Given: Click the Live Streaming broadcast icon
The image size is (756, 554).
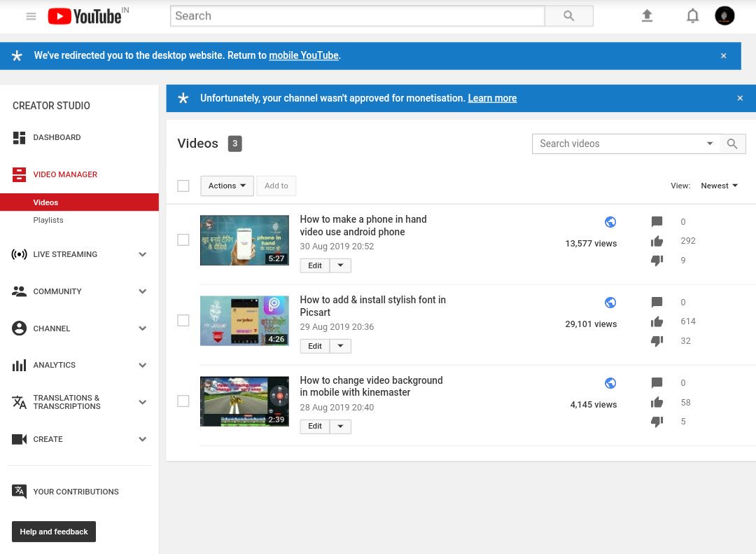Looking at the screenshot, I should [19, 254].
